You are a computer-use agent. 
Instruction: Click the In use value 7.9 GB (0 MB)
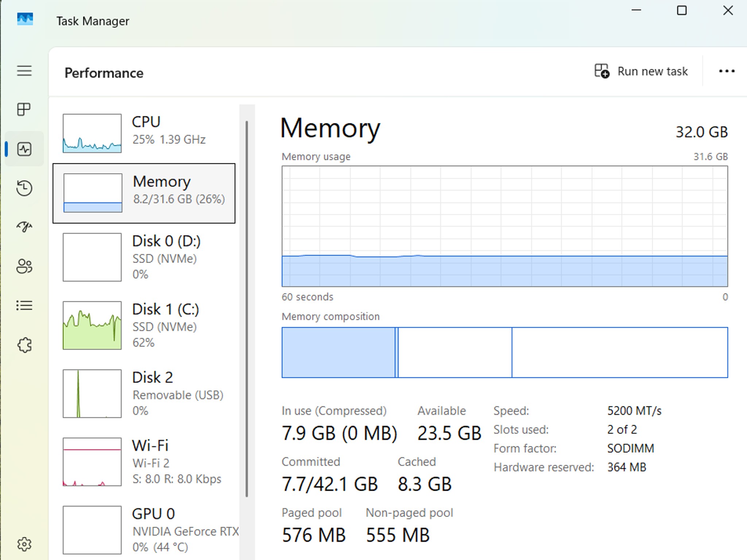pos(339,433)
